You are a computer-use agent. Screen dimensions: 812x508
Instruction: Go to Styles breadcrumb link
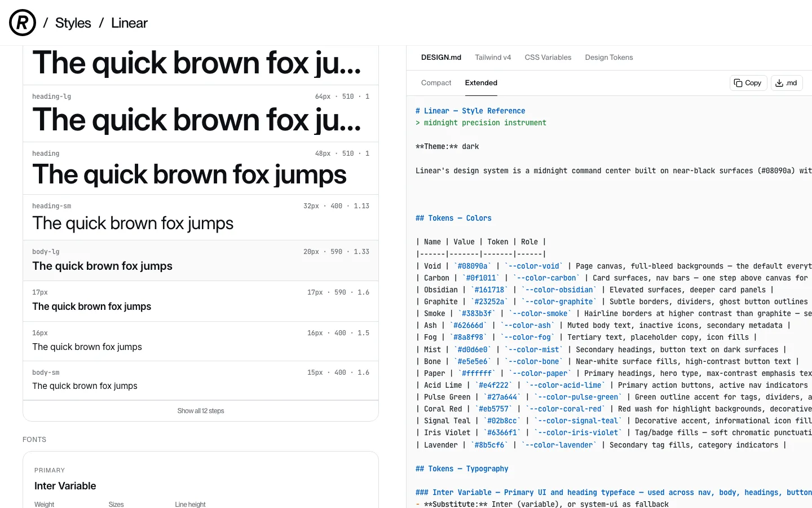tap(73, 23)
